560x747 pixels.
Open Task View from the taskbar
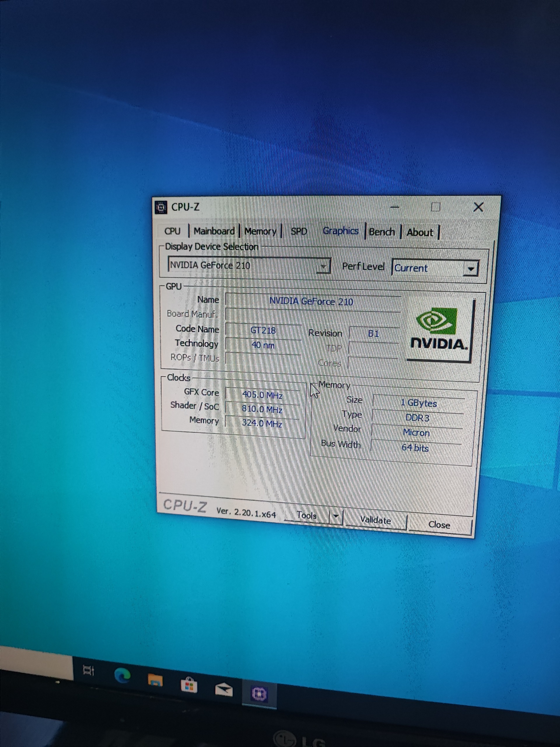coord(88,670)
